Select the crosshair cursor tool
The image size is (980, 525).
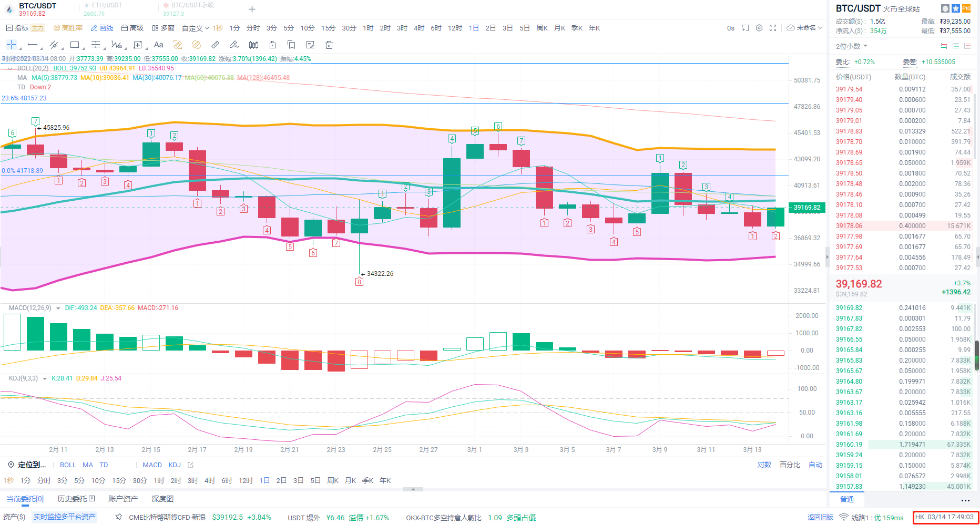pos(12,45)
